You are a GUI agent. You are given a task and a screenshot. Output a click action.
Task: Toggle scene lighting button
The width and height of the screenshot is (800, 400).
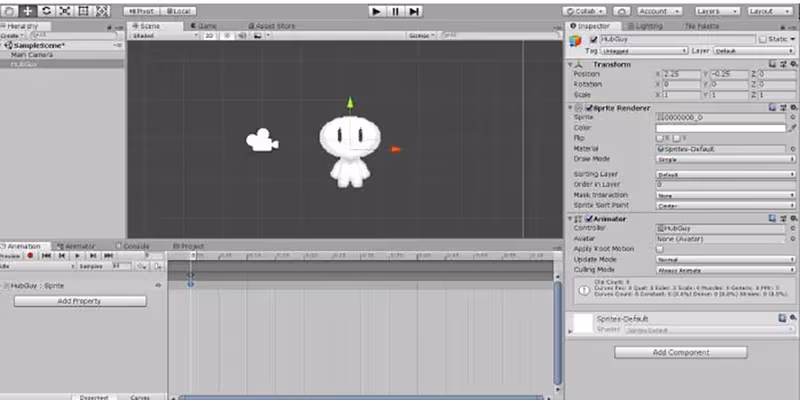coord(227,36)
